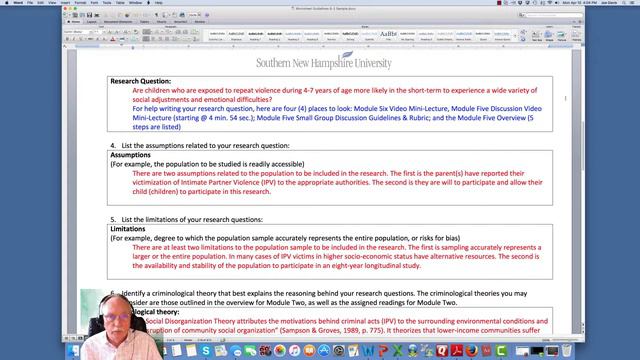Collapse the ribbon with chevron button

(575, 22)
